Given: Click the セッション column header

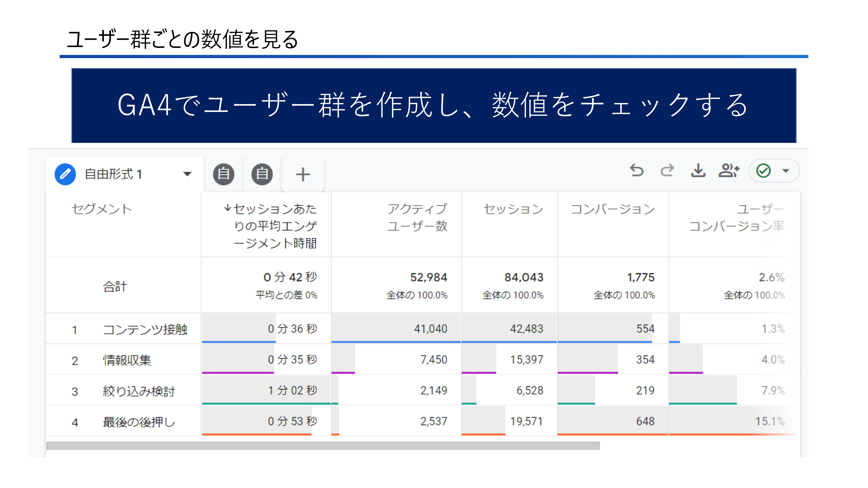Looking at the screenshot, I should point(513,209).
